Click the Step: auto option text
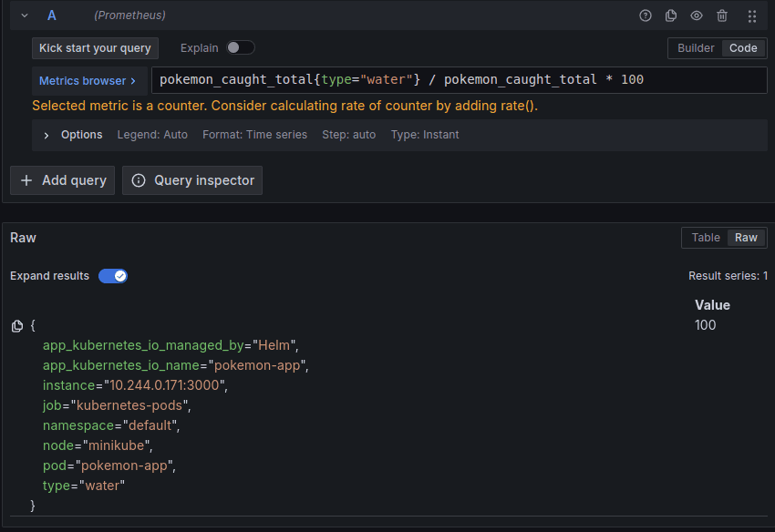Screen dimensions: 775x532 pos(348,135)
